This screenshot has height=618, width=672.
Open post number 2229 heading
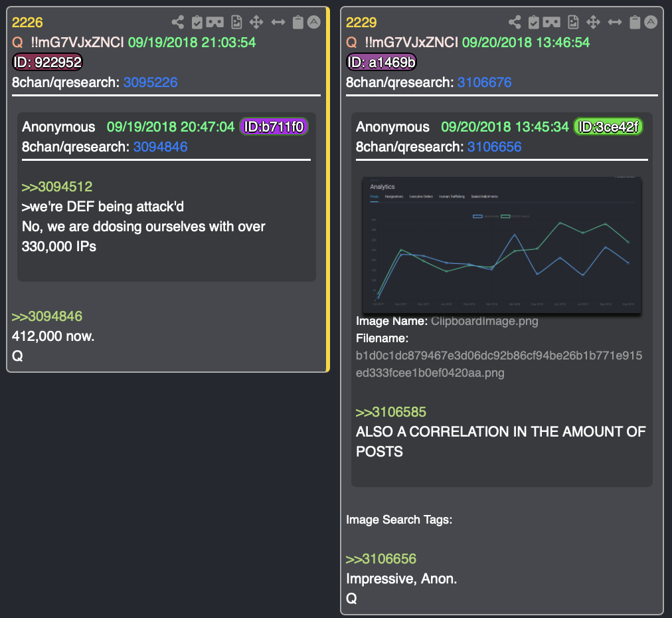(x=361, y=23)
